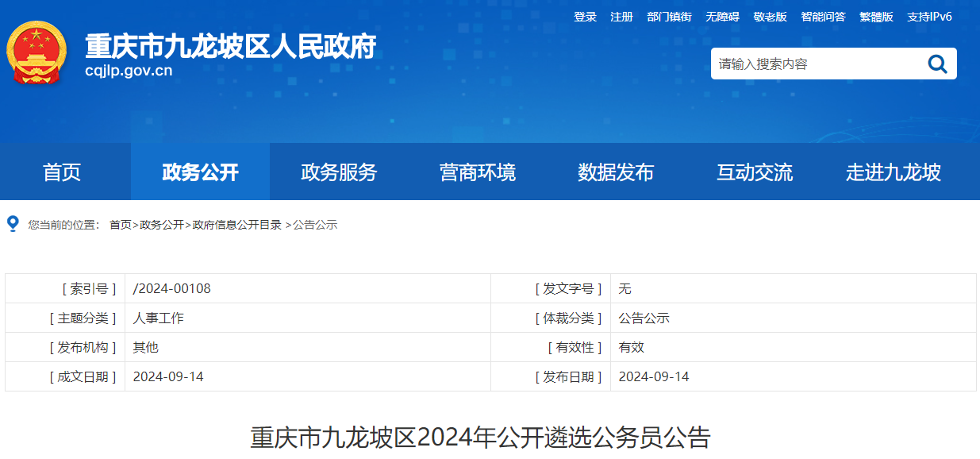Click 支持IPv6 label
980x459 pixels.
pyautogui.click(x=929, y=17)
